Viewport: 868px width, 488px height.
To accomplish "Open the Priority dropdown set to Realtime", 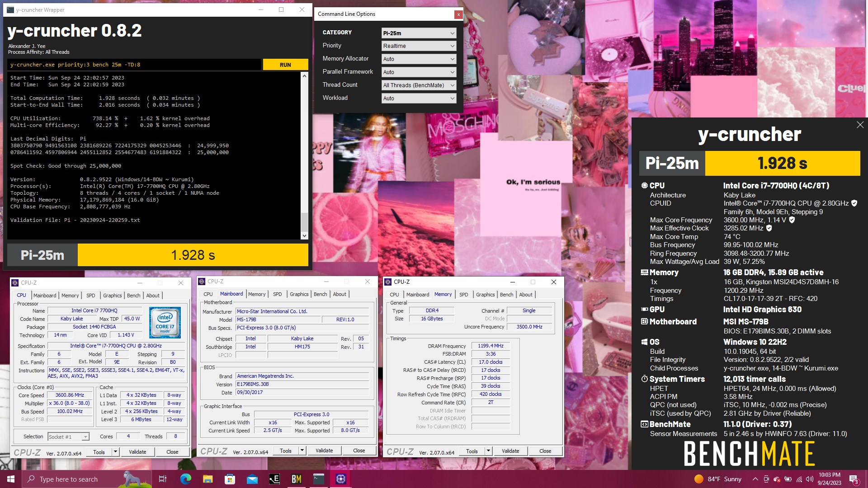I will tap(419, 46).
